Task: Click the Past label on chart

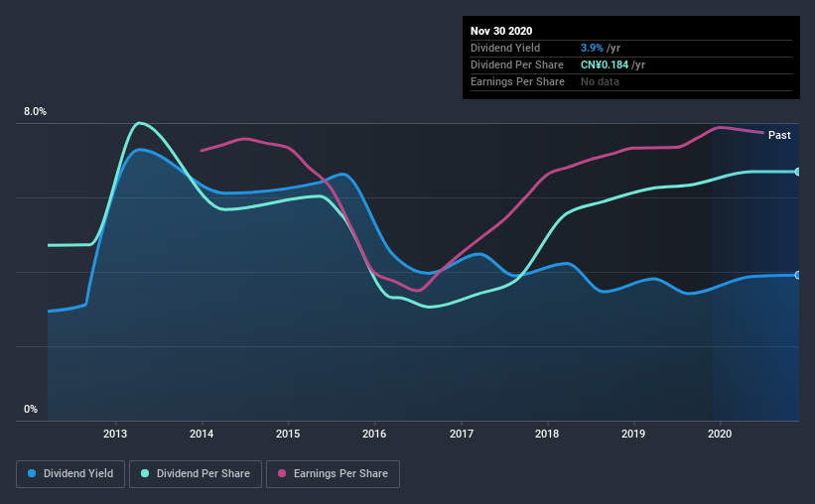Action: click(x=779, y=135)
